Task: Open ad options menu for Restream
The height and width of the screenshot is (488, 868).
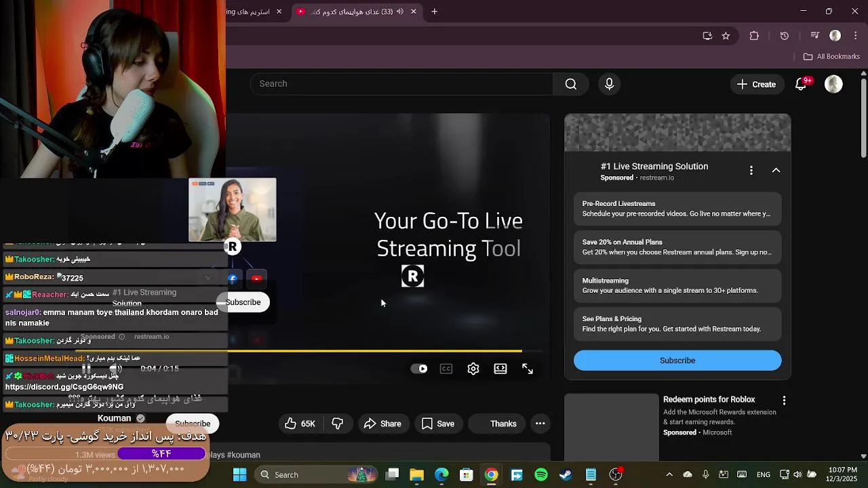Action: click(x=751, y=170)
